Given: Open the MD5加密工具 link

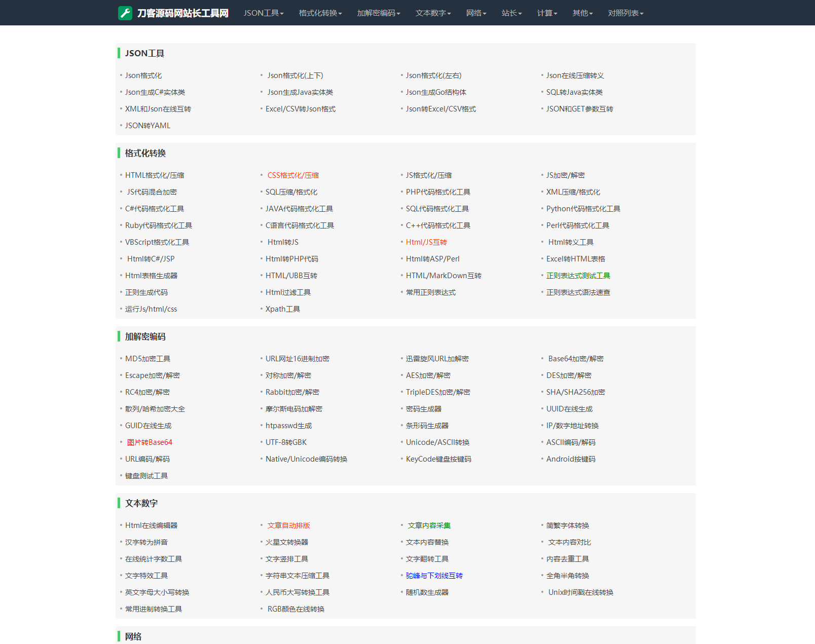Looking at the screenshot, I should (x=147, y=359).
